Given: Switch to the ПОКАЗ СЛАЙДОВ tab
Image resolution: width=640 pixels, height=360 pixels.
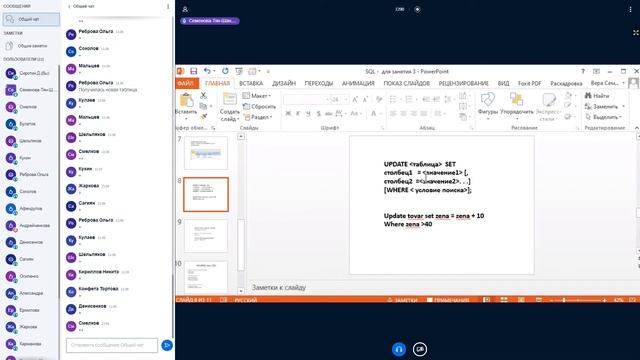Looking at the screenshot, I should (x=407, y=83).
